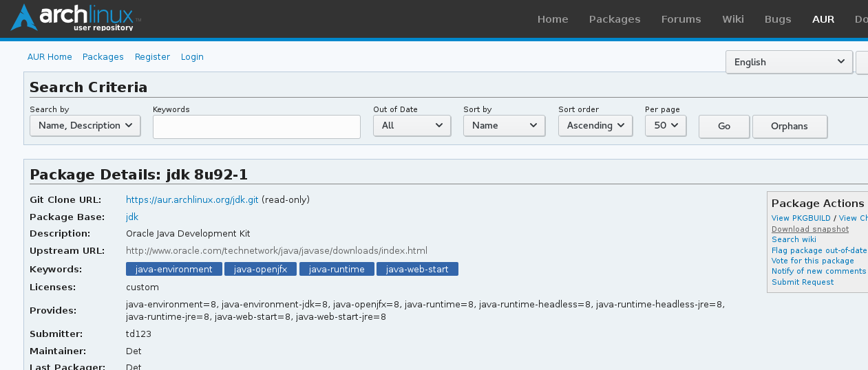This screenshot has width=868, height=370.
Task: Click the Search Criteria heading
Action: (x=89, y=87)
